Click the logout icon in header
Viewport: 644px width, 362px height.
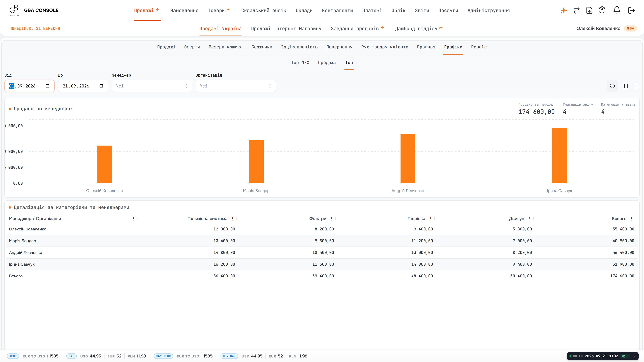click(631, 10)
